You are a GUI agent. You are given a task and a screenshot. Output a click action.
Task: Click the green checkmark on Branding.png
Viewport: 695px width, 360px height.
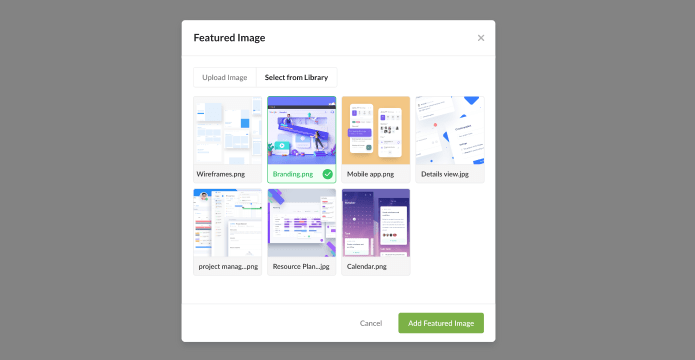[x=328, y=174]
